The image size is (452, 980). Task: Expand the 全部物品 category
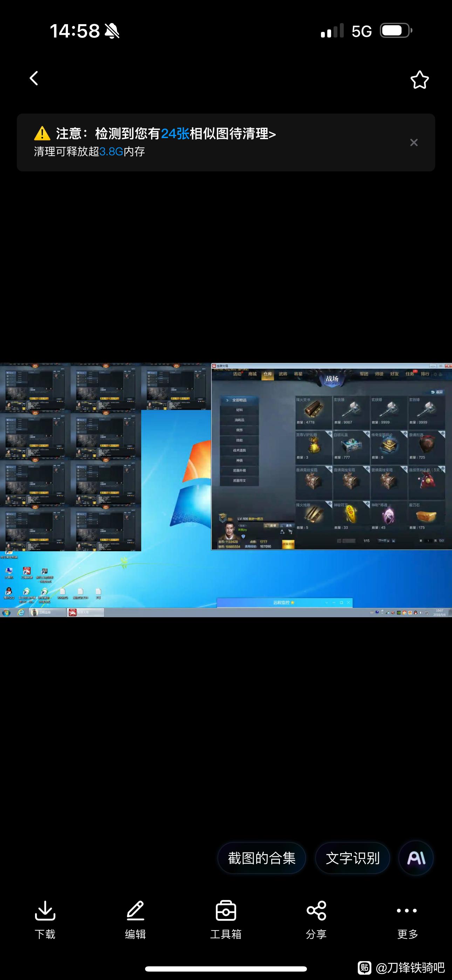pos(239,400)
